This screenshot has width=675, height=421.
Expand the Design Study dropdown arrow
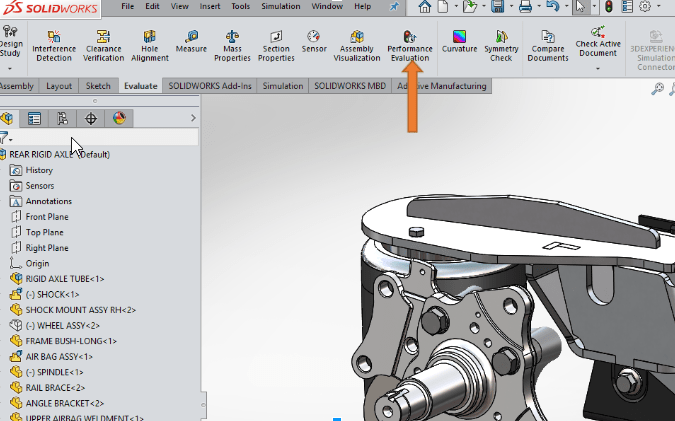click(10, 68)
